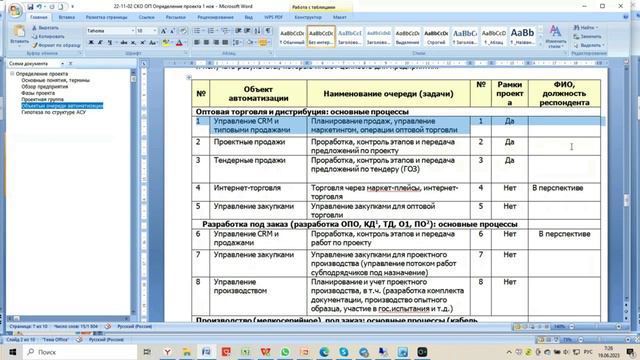Justify text alignment
This screenshot has height=360, width=640.
(225, 42)
